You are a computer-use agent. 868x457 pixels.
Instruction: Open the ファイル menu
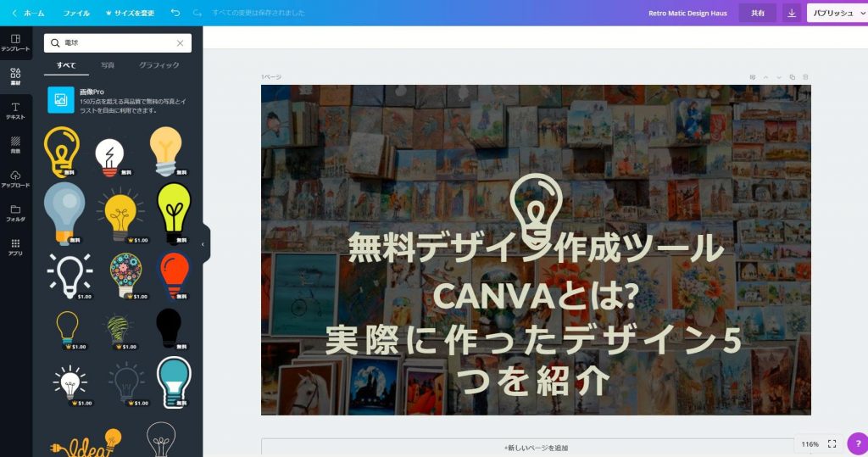point(76,13)
